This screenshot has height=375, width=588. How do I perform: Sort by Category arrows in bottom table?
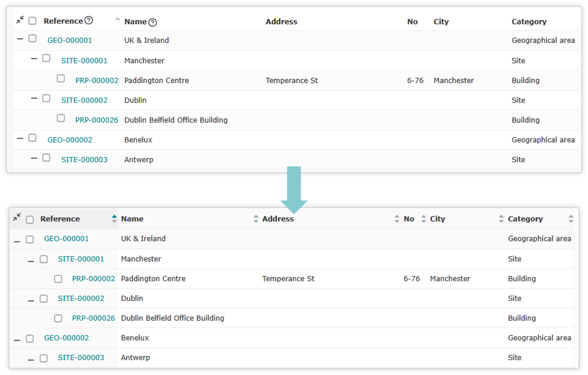coord(571,219)
